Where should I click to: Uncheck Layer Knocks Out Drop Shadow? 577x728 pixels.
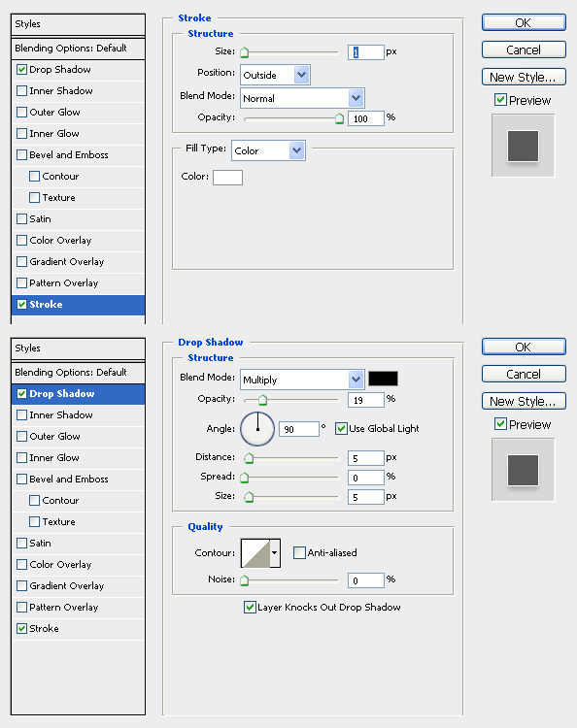click(x=250, y=608)
